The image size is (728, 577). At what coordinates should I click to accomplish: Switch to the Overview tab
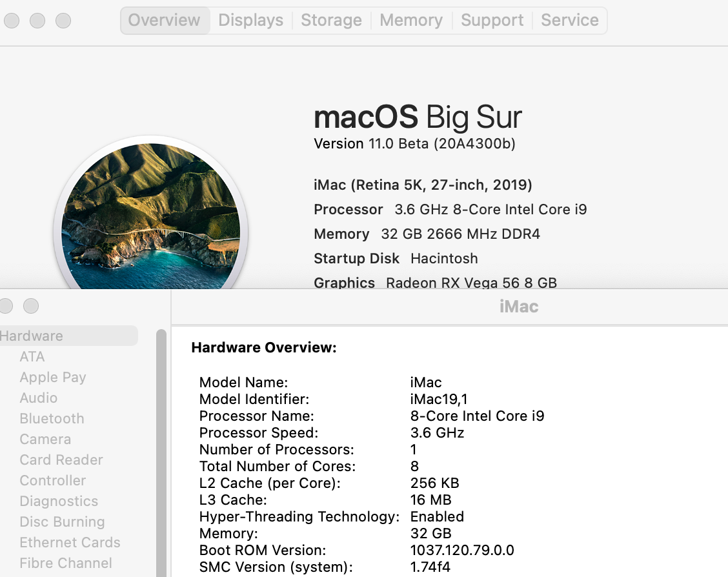click(165, 21)
